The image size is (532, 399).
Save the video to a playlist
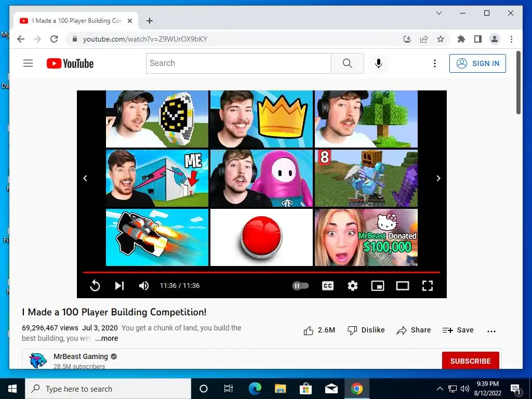458,330
